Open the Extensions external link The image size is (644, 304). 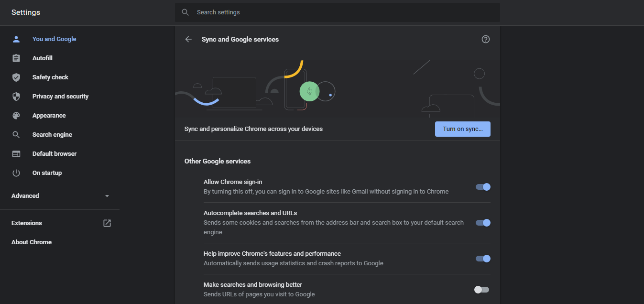coord(107,223)
